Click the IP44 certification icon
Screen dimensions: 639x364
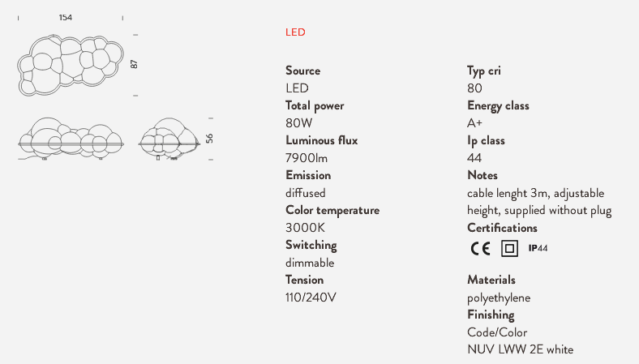click(538, 248)
